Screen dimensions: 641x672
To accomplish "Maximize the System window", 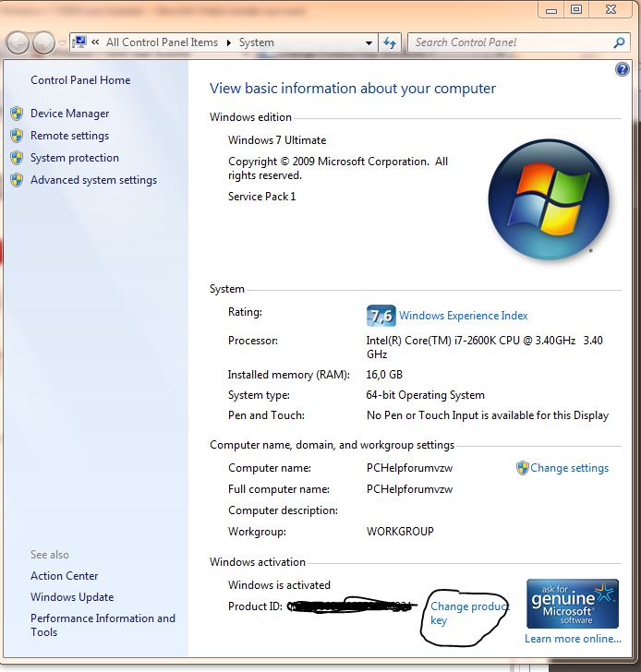I will pyautogui.click(x=576, y=10).
